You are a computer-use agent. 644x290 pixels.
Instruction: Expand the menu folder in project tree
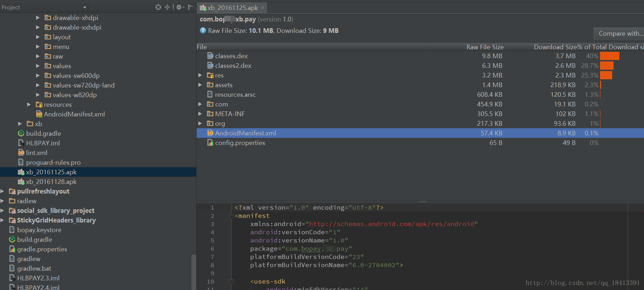[x=38, y=46]
